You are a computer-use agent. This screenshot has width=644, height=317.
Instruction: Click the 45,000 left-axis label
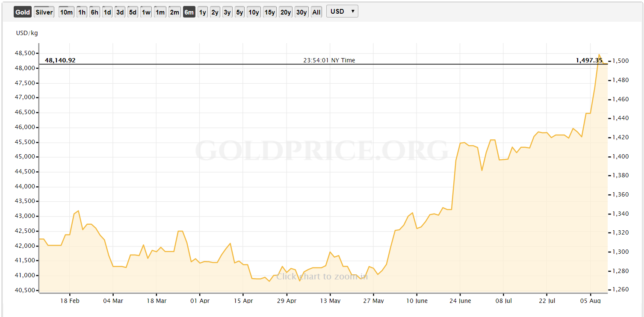click(26, 157)
